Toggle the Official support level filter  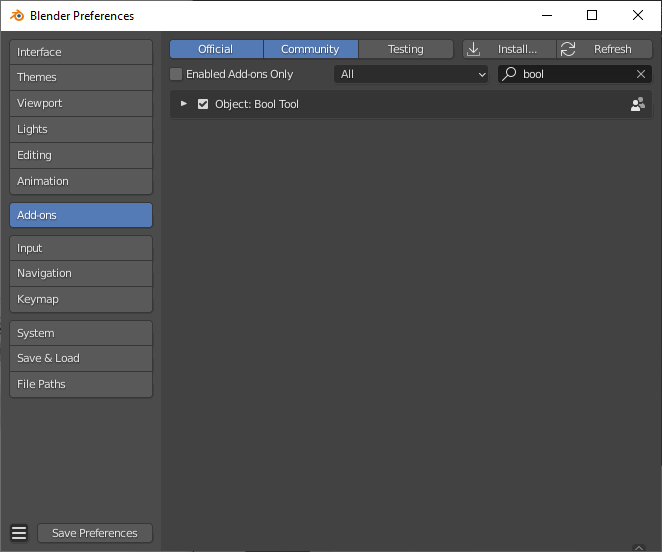coord(216,49)
